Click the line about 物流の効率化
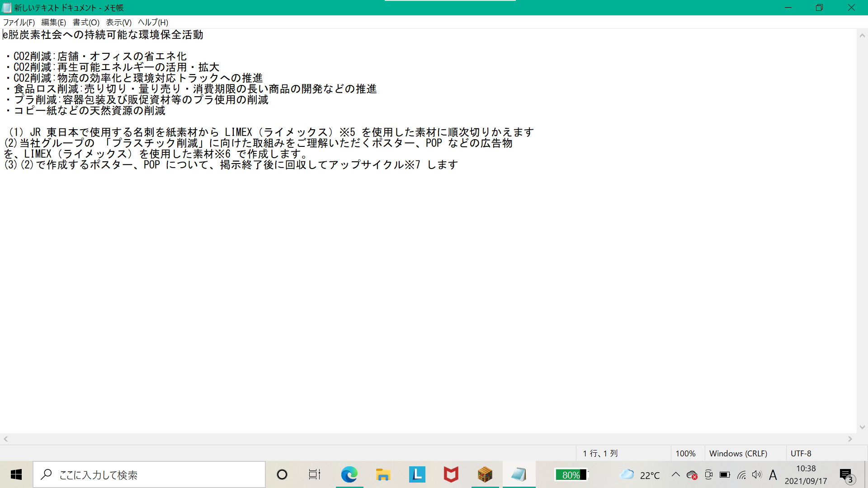The width and height of the screenshot is (868, 488). pyautogui.click(x=133, y=78)
